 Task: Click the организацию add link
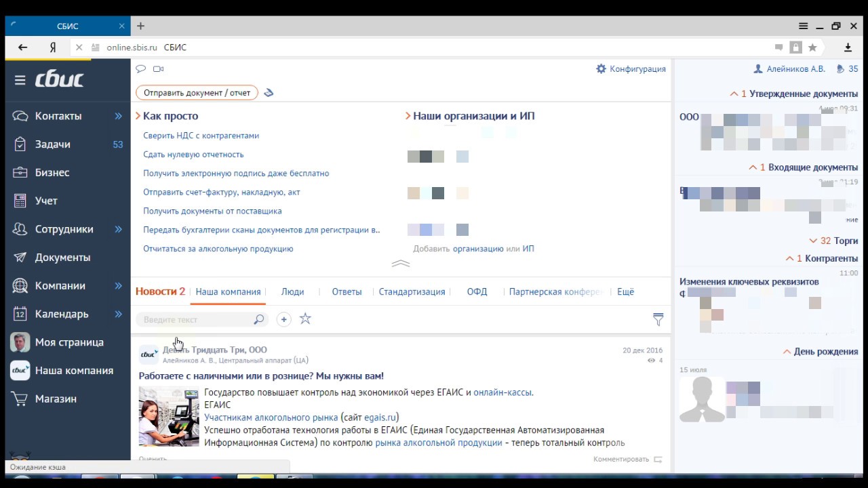(x=478, y=249)
